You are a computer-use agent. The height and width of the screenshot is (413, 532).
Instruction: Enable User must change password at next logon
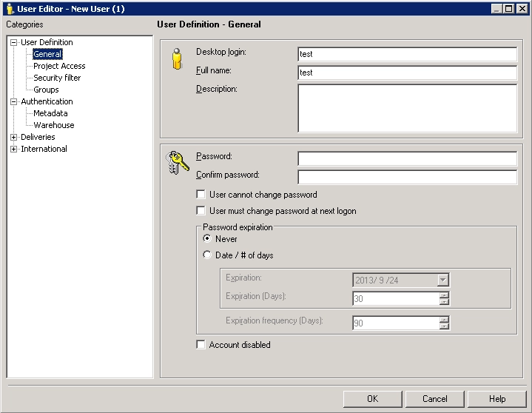click(201, 211)
